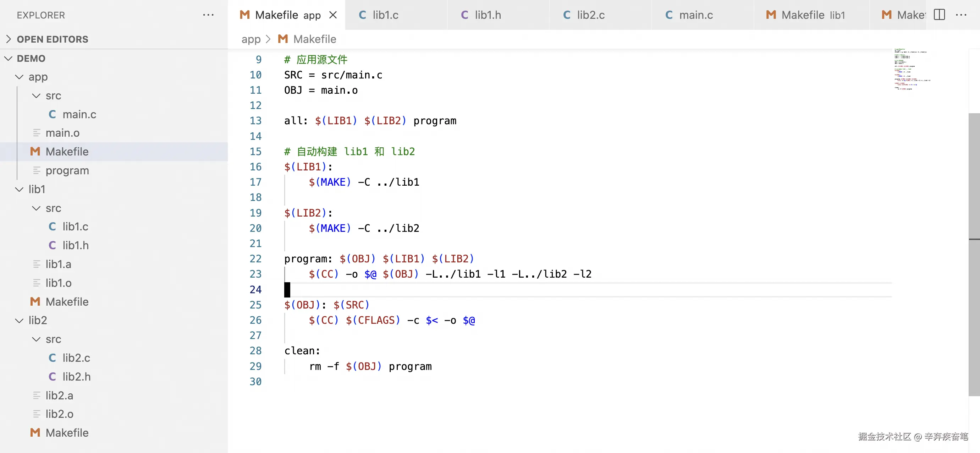Open Explorer views and more actions menu

pyautogui.click(x=208, y=15)
